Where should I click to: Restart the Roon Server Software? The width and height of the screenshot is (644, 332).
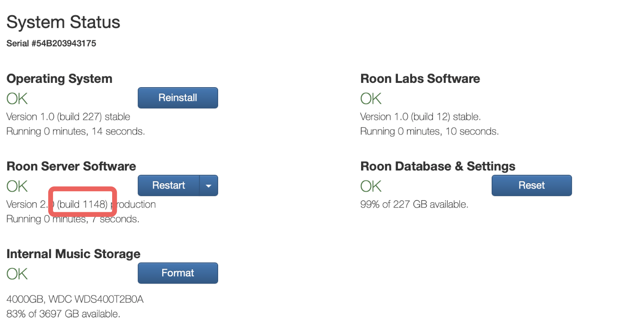pos(168,185)
